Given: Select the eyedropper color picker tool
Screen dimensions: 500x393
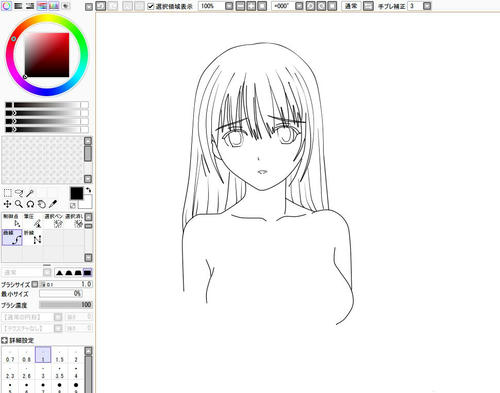Looking at the screenshot, I should point(53,204).
